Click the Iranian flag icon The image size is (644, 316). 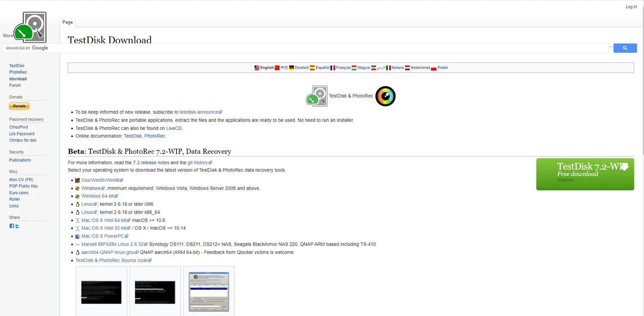(374, 68)
